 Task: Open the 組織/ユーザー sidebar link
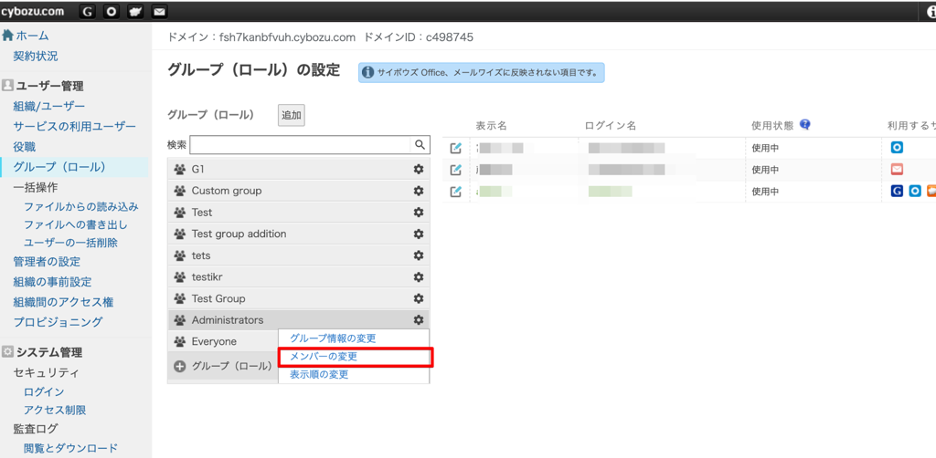pyautogui.click(x=49, y=107)
